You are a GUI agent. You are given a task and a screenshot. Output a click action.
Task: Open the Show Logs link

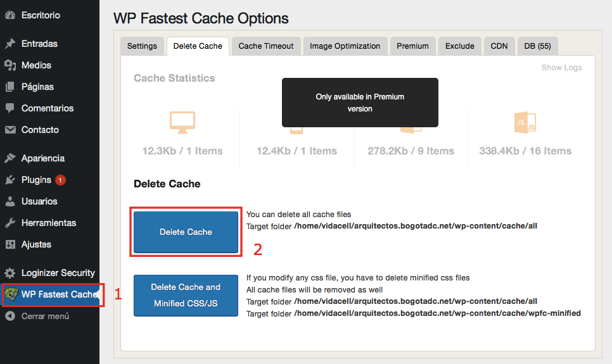pos(561,68)
